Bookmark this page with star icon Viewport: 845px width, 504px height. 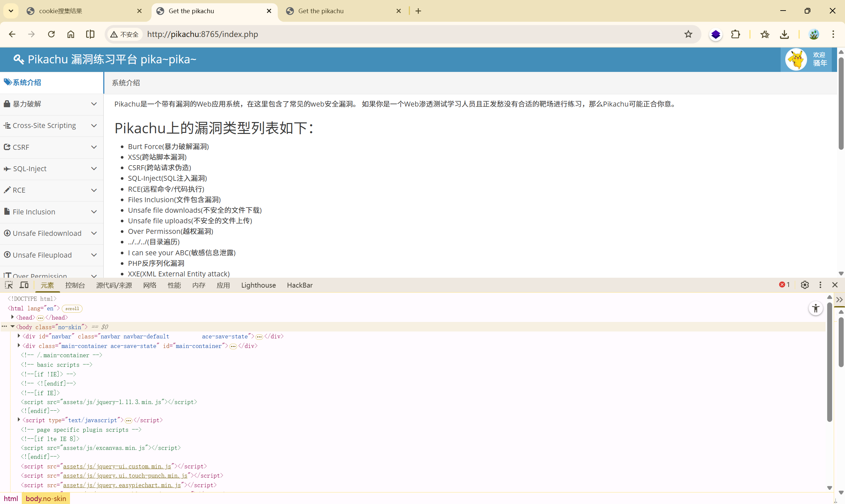pos(688,34)
